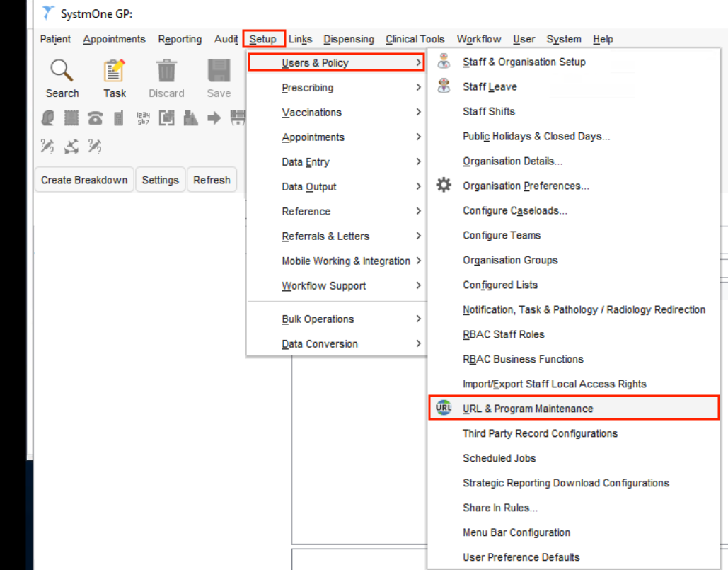This screenshot has width=728, height=570.
Task: Open the Reporting menu
Action: pos(180,39)
